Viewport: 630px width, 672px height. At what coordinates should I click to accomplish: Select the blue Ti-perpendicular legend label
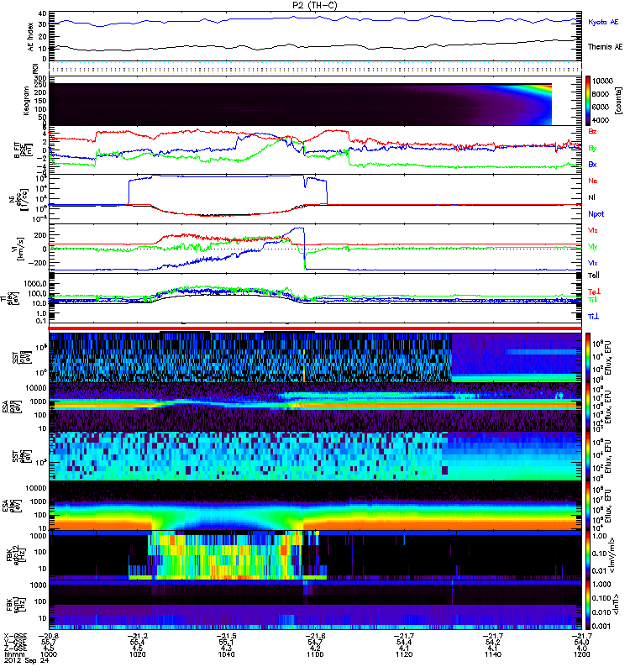[x=593, y=317]
